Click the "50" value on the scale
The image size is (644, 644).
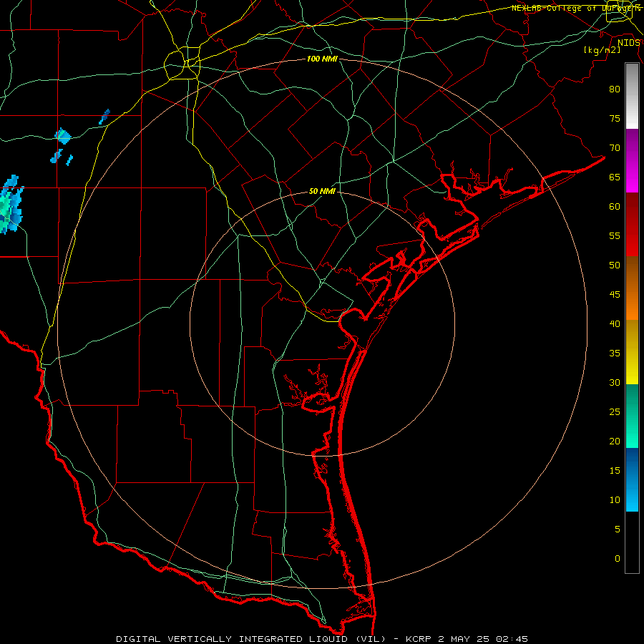tap(615, 265)
